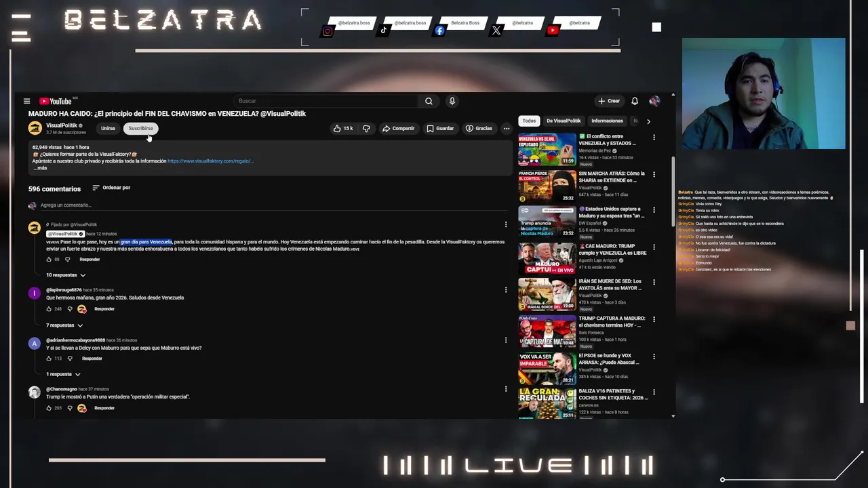Dislike the pinned VisualPolitik comment
Image resolution: width=868 pixels, height=488 pixels.
pyautogui.click(x=68, y=260)
